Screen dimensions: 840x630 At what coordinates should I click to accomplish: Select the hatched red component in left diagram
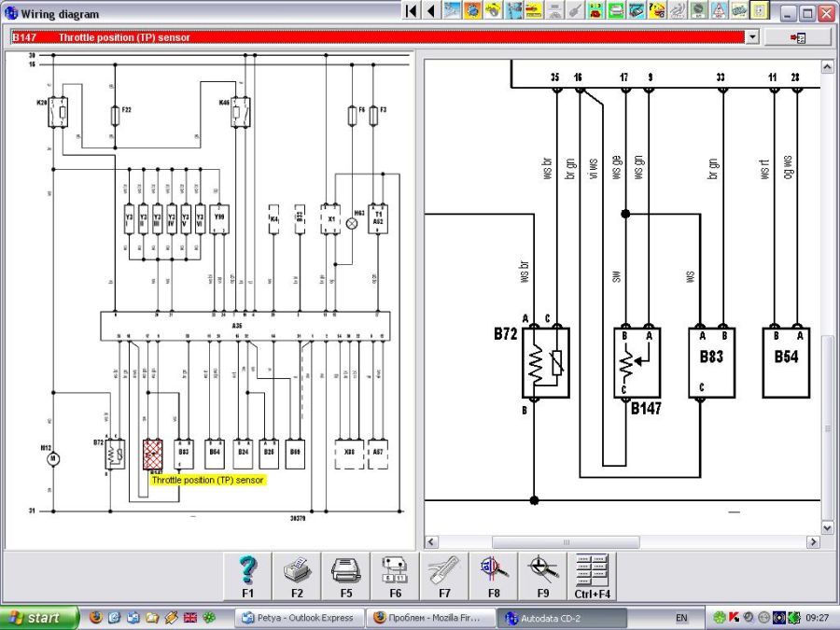point(153,454)
